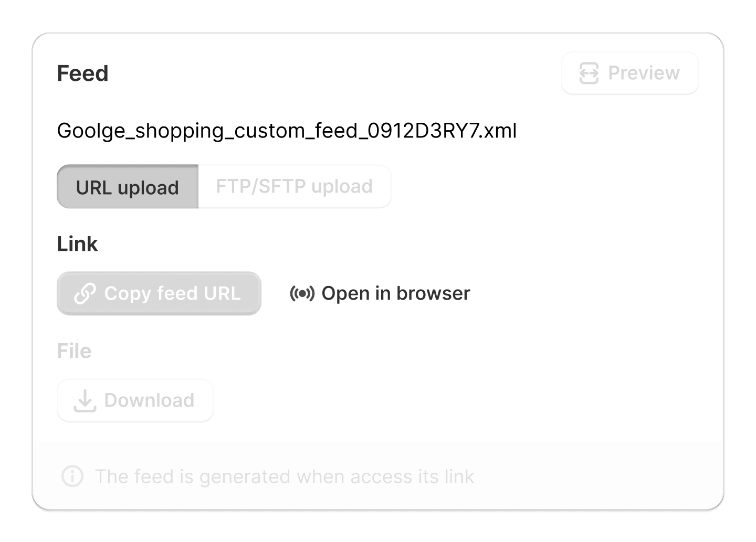Click the download arrow icon
Image resolution: width=756 pixels, height=542 pixels.
[85, 401]
